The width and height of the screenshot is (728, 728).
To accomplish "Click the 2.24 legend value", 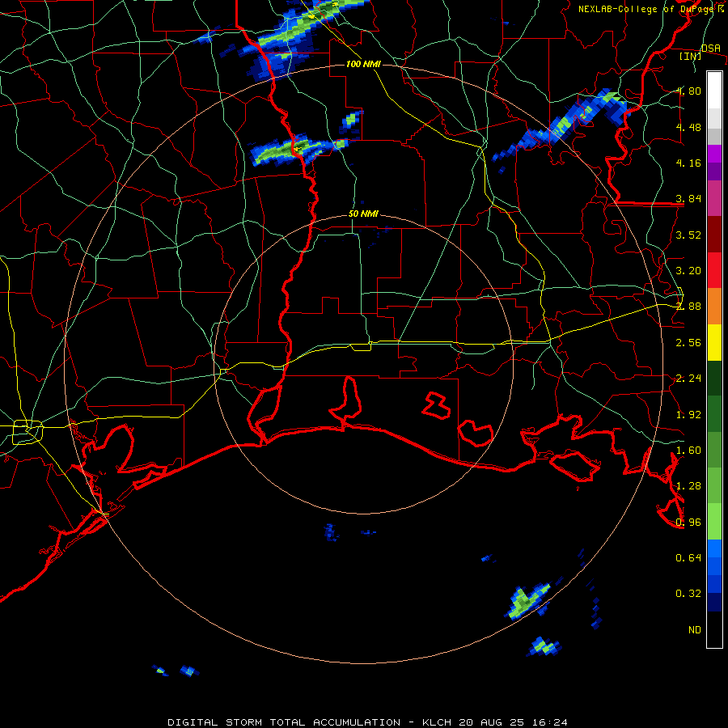I will 688,379.
